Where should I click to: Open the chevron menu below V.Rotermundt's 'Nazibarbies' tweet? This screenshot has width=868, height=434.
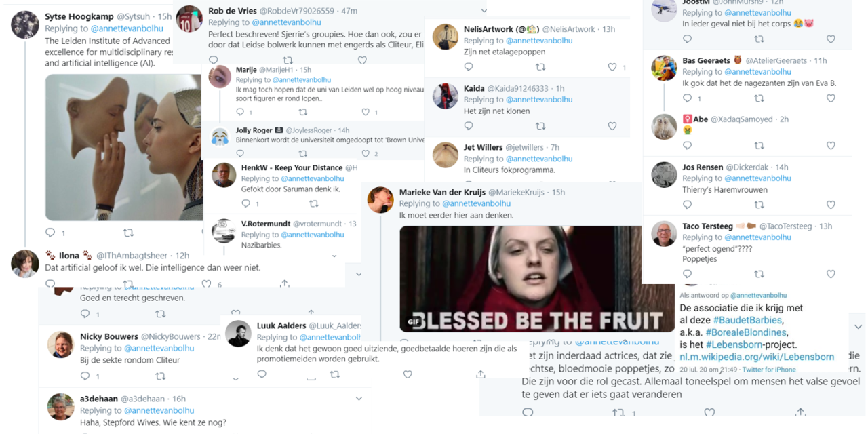click(334, 256)
